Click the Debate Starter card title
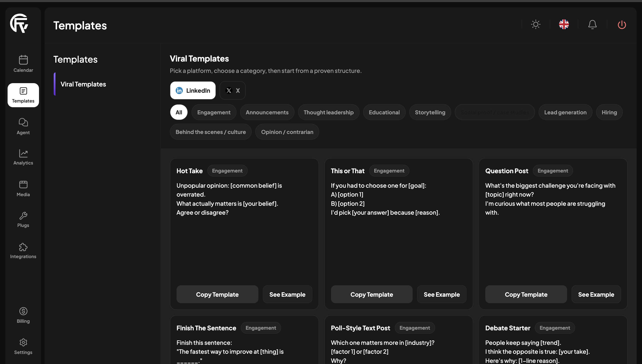The image size is (642, 364). pos(508,328)
